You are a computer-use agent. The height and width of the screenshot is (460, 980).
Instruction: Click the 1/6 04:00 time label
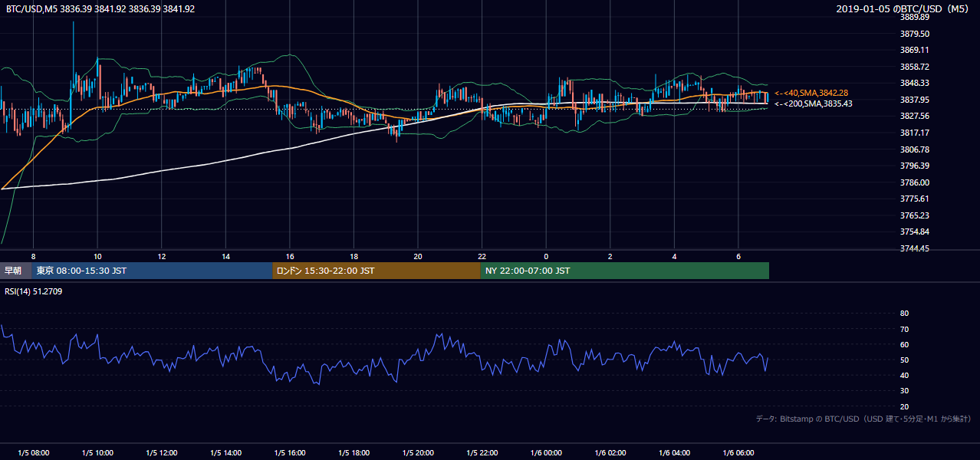click(675, 453)
